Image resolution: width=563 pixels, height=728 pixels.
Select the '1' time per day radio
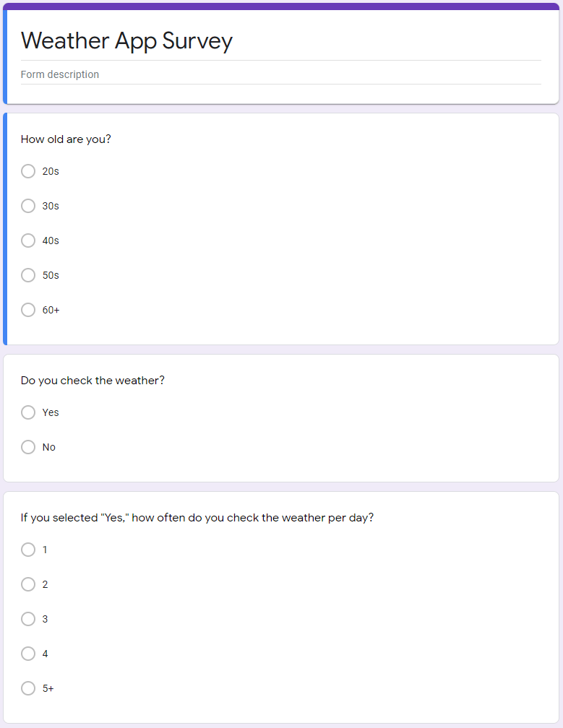(x=28, y=550)
